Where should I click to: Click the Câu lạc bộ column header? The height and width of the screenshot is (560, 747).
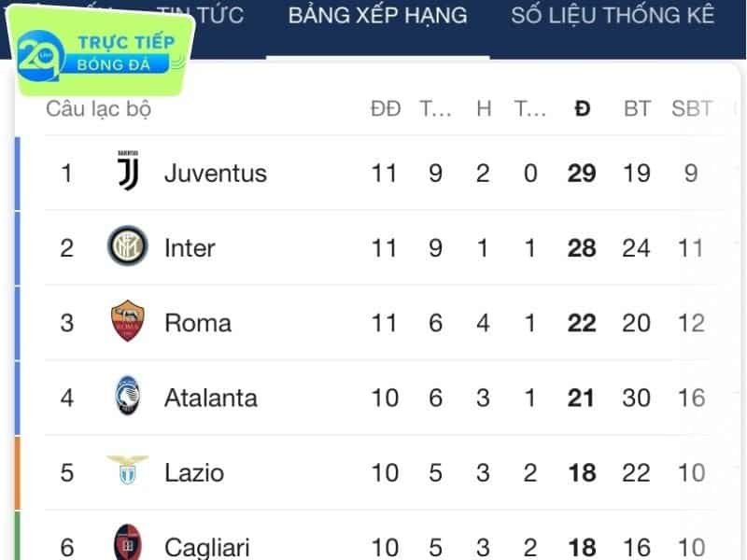(x=99, y=108)
